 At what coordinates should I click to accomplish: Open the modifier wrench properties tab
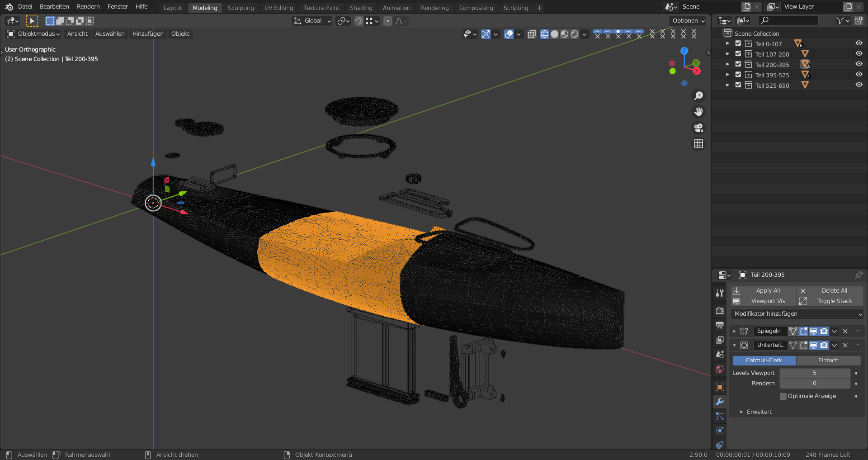(720, 402)
